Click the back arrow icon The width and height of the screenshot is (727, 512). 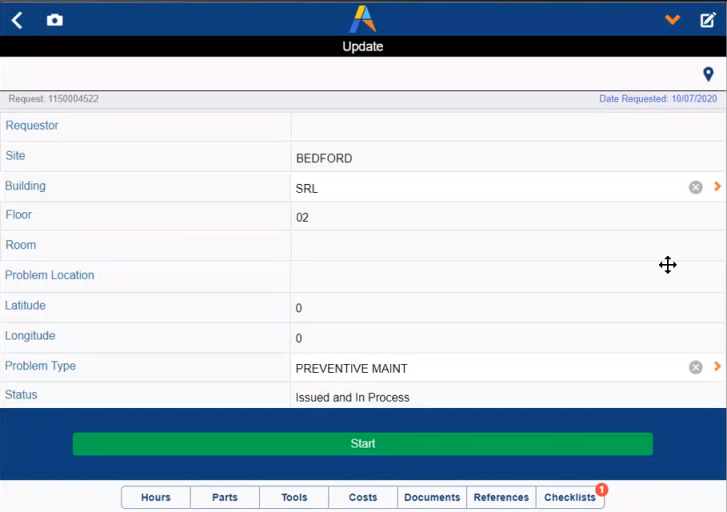tap(17, 20)
